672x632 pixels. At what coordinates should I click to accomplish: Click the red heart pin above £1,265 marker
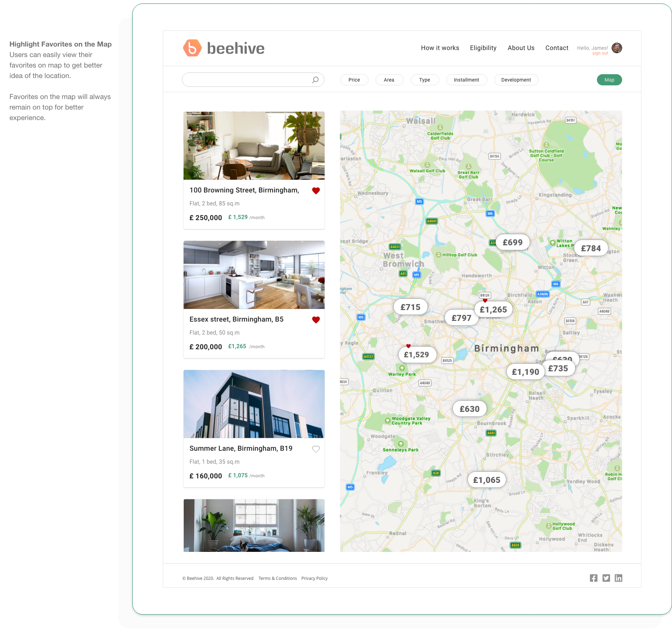click(x=485, y=301)
